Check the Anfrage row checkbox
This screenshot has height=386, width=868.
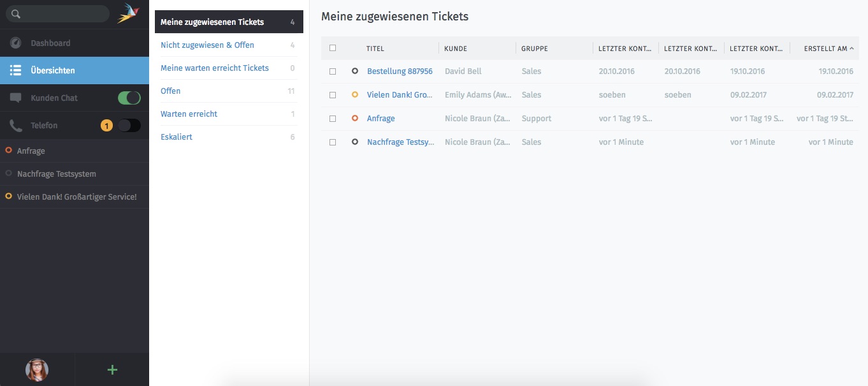pyautogui.click(x=333, y=119)
